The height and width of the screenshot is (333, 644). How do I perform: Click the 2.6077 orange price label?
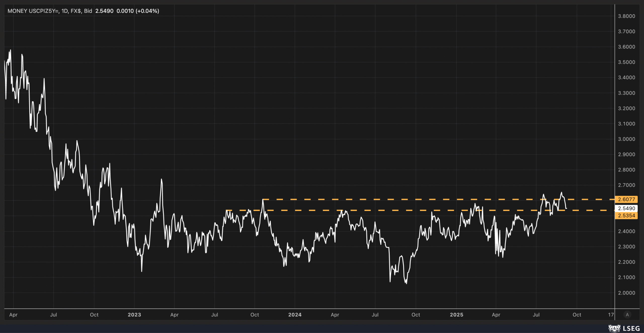point(626,199)
